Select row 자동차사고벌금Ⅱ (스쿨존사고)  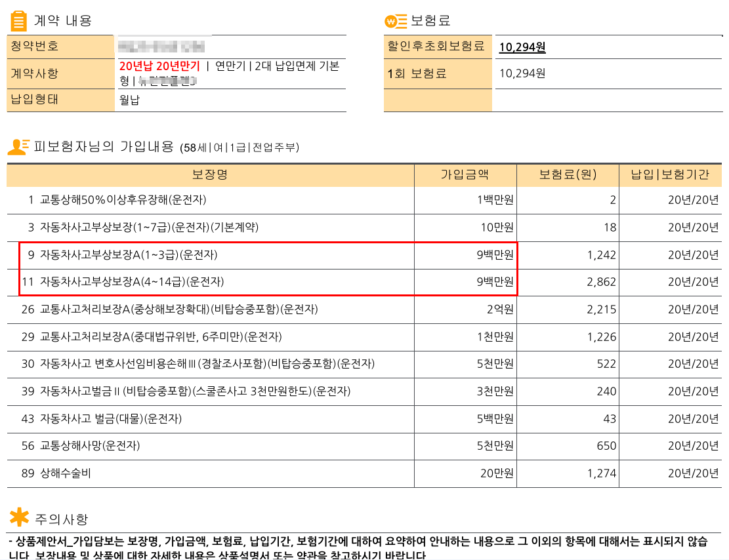click(x=364, y=391)
